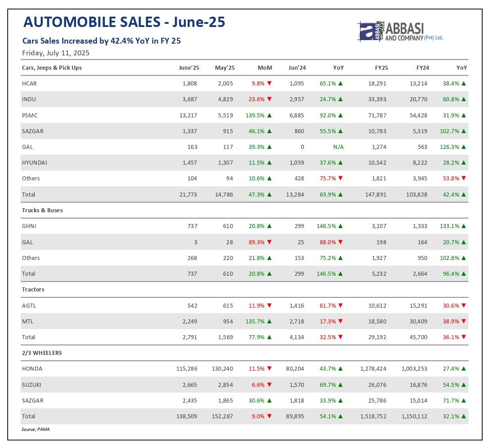Click HONDA FY25 value '1,278,424'

pyautogui.click(x=373, y=369)
